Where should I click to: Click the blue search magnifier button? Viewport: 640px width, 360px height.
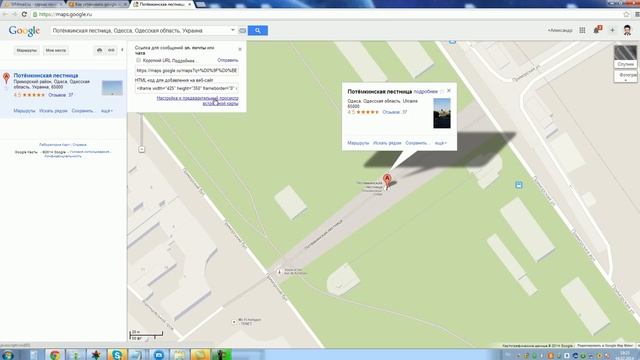(258, 31)
